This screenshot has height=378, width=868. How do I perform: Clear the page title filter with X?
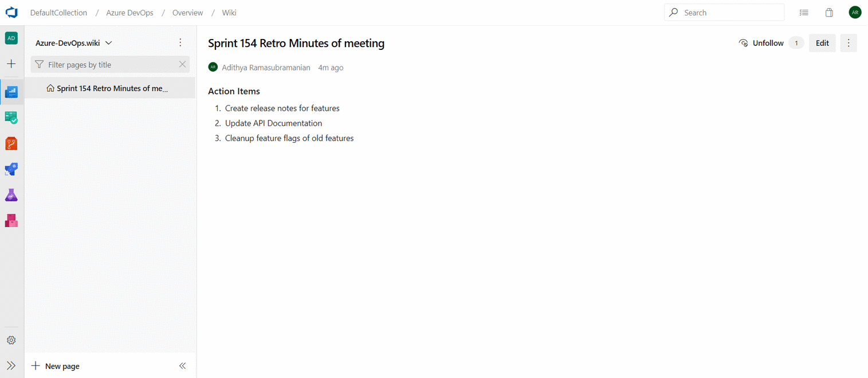[182, 64]
